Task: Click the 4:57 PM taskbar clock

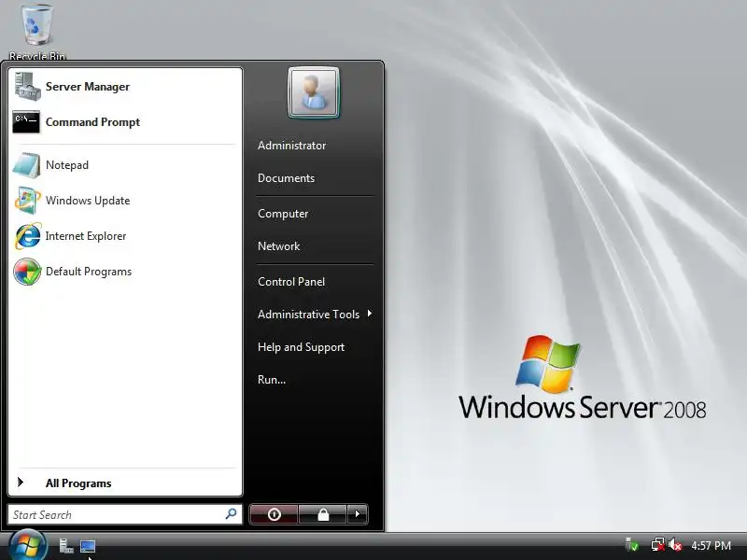Action: (x=712, y=545)
